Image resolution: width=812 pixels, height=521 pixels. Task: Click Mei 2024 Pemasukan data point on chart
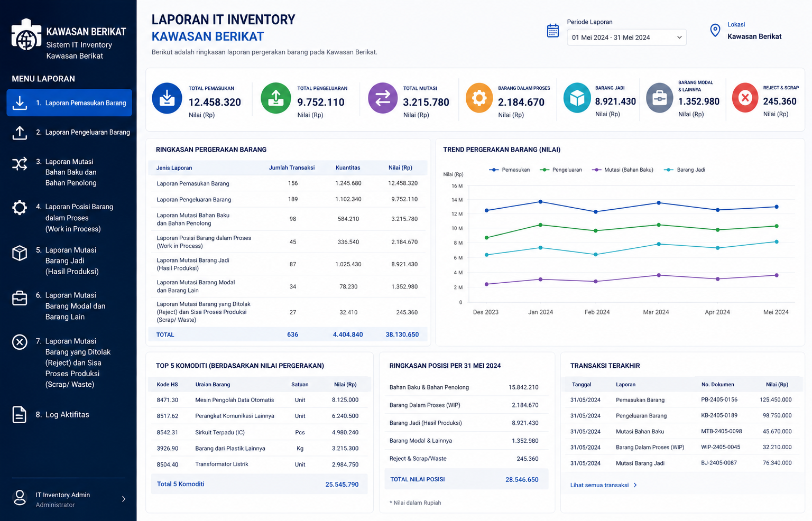777,207
